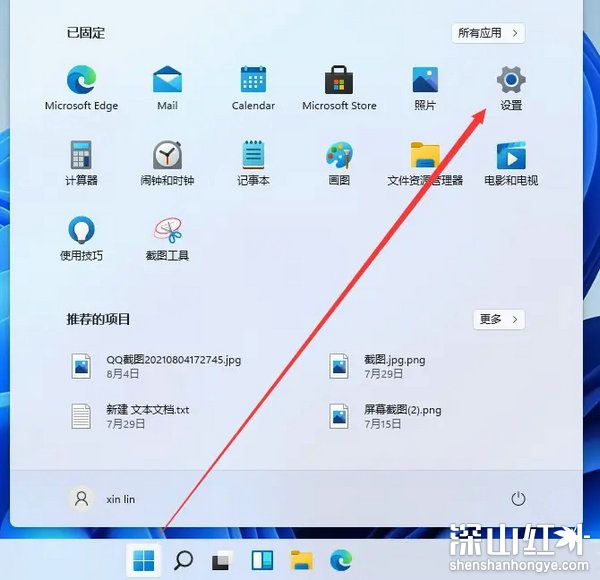Open 电影和电视 Movies & TV
This screenshot has width=600, height=580.
511,163
